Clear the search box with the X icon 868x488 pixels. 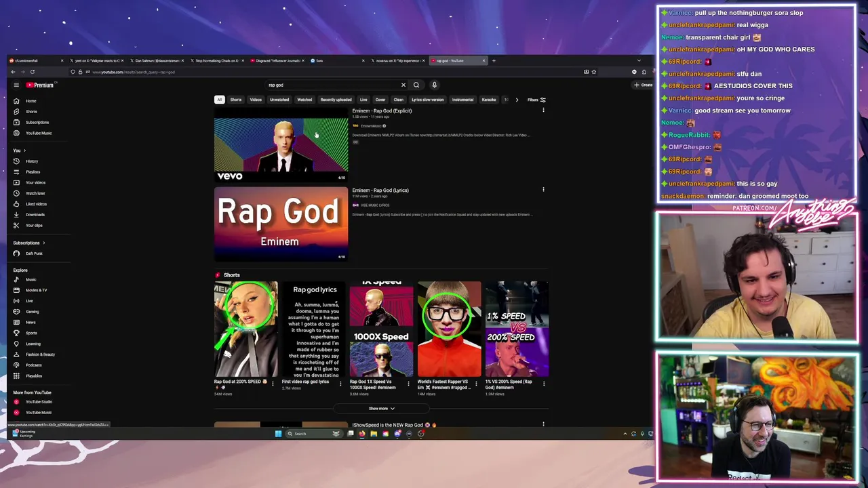[403, 85]
